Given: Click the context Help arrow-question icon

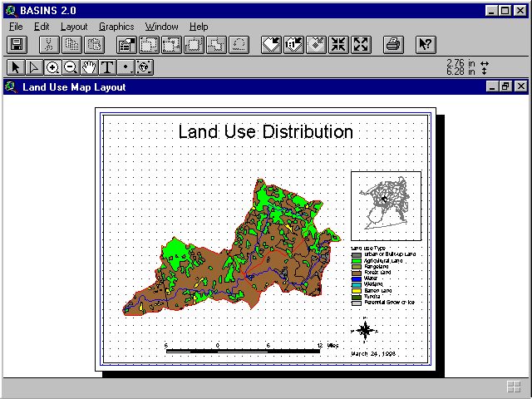Looking at the screenshot, I should point(426,45).
